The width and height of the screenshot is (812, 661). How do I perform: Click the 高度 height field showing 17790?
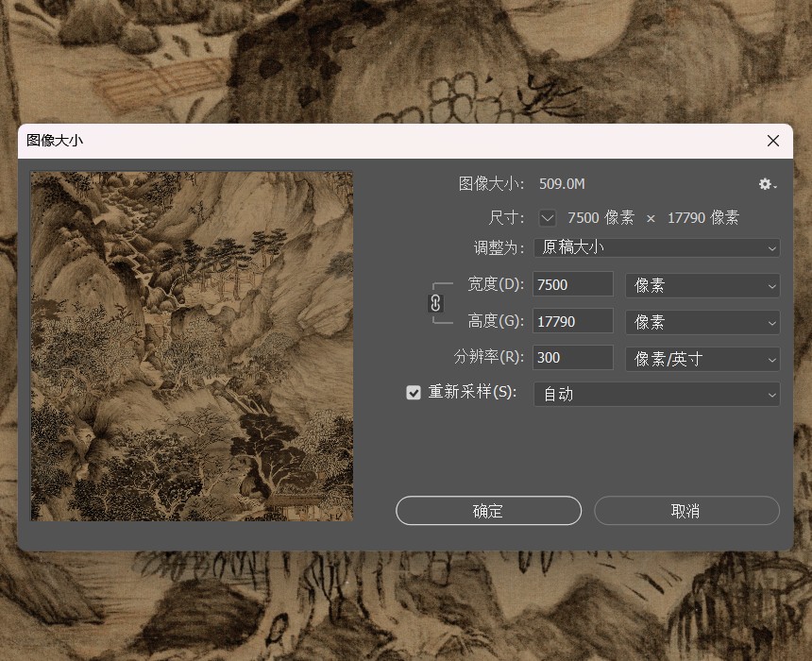point(573,321)
